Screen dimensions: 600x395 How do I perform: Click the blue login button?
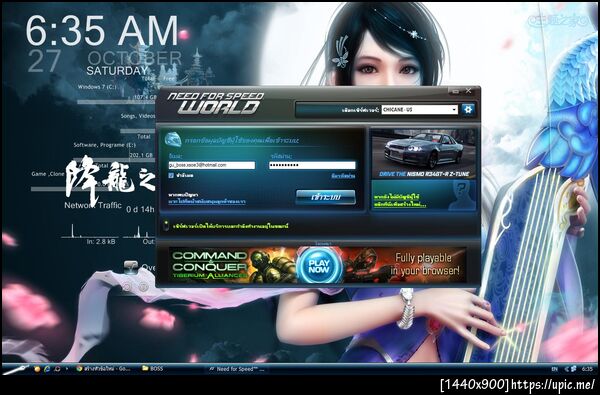[326, 197]
